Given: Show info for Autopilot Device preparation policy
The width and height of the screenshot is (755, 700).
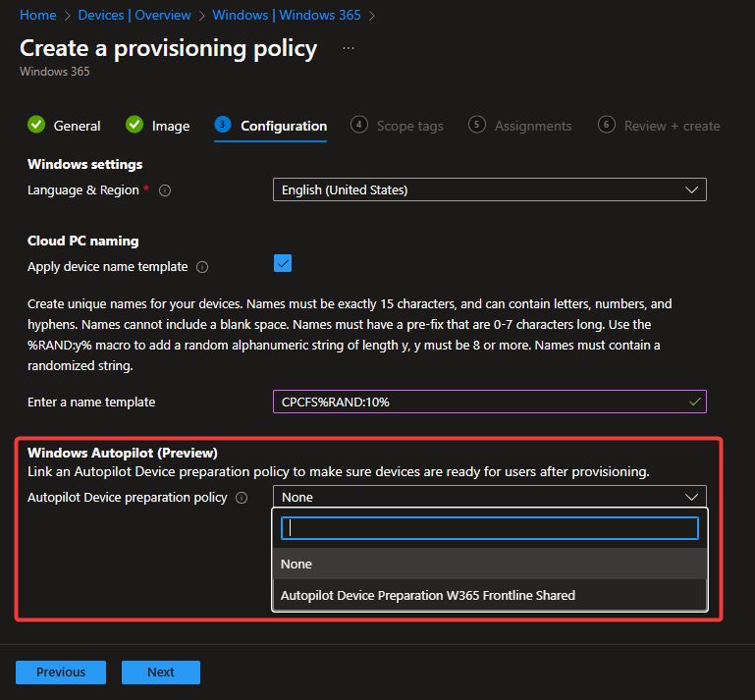Looking at the screenshot, I should [x=242, y=498].
